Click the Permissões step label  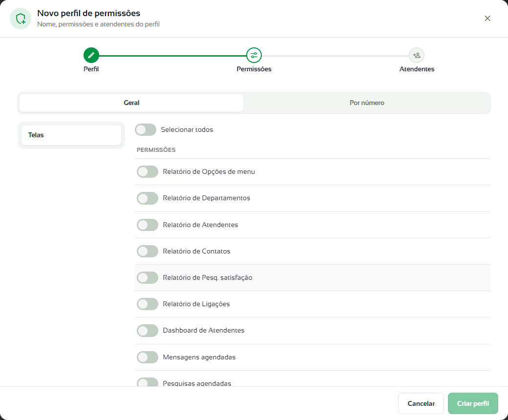(254, 69)
